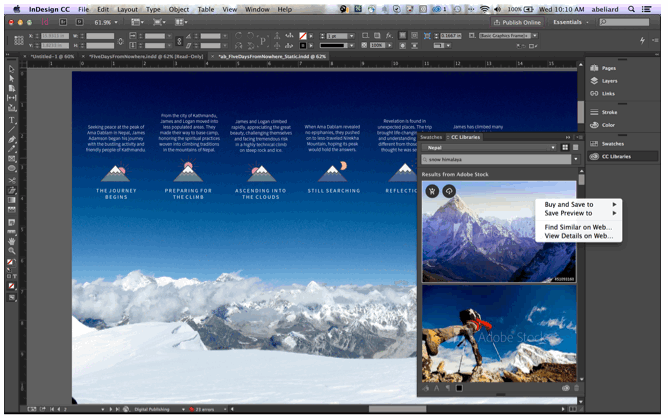Viewport: 668px width, 418px height.
Task: Toggle constrain proportions for width and height
Action: pos(121,41)
